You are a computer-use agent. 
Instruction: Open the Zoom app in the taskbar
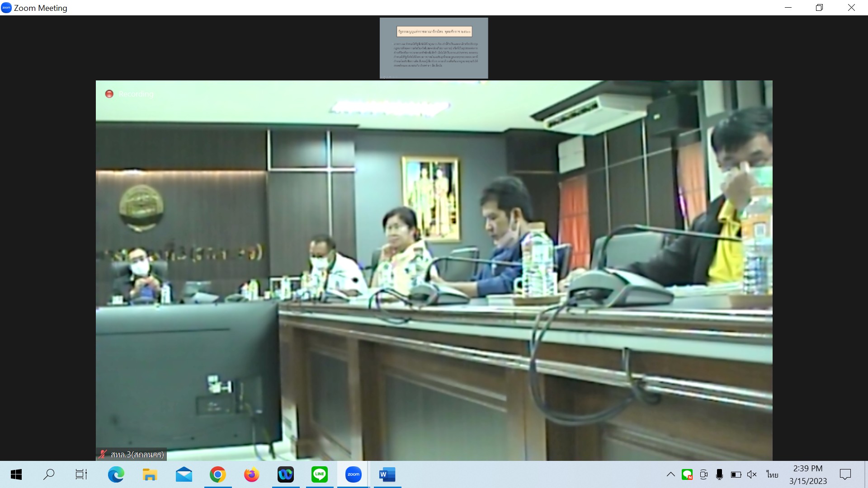(x=353, y=474)
